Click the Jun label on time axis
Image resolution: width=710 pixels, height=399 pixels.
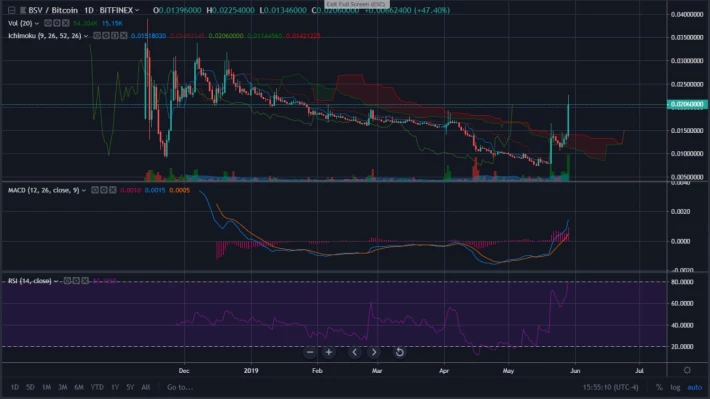pyautogui.click(x=575, y=370)
